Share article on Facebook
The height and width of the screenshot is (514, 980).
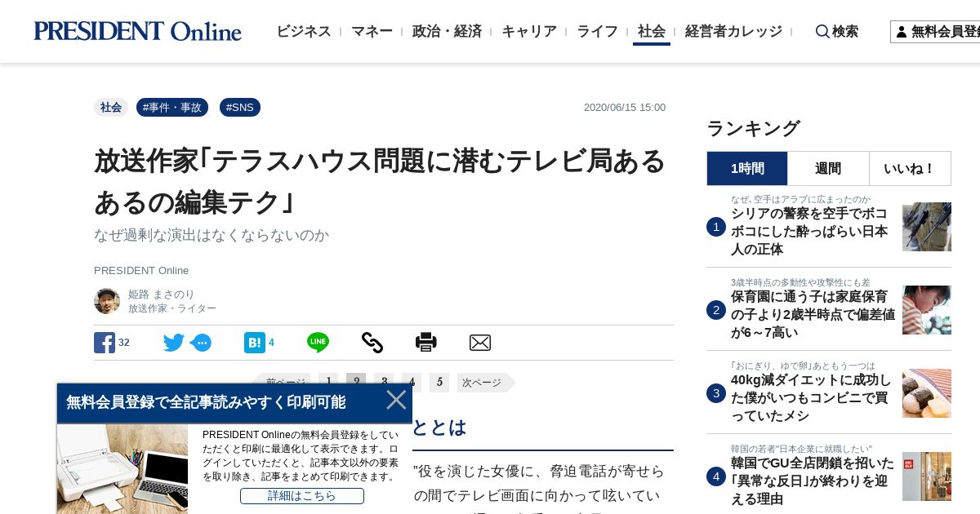tap(105, 343)
